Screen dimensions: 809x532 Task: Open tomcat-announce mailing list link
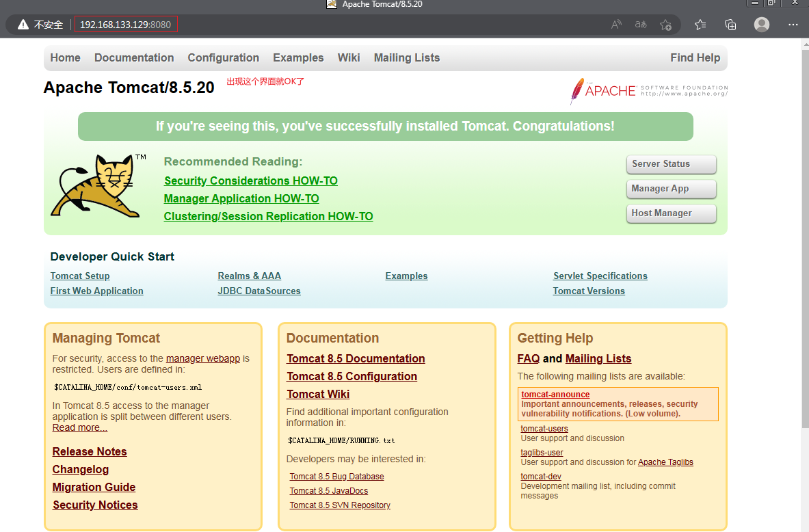click(555, 395)
